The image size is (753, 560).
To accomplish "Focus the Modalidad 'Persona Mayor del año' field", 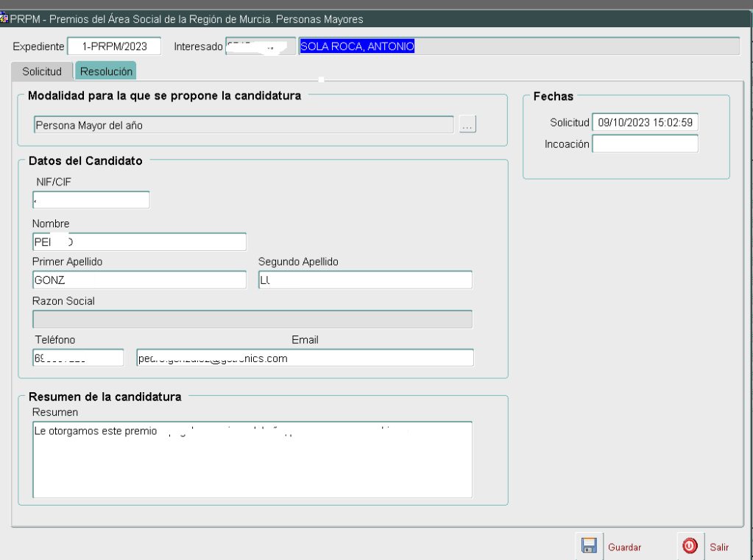I will pos(243,125).
